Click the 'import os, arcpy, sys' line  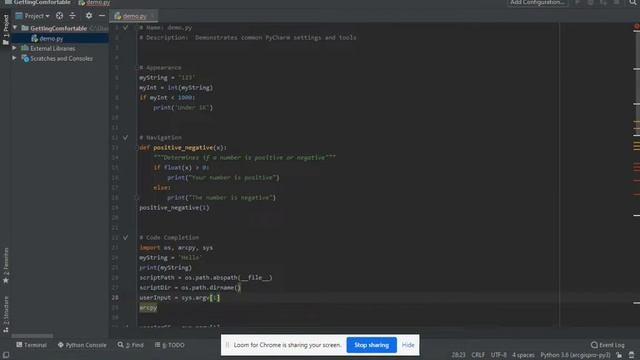pos(176,247)
